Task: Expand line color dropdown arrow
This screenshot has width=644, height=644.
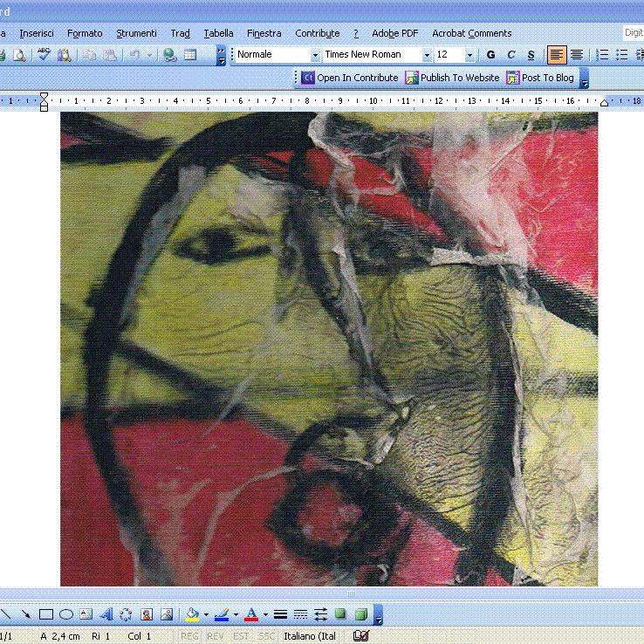Action: [236, 615]
